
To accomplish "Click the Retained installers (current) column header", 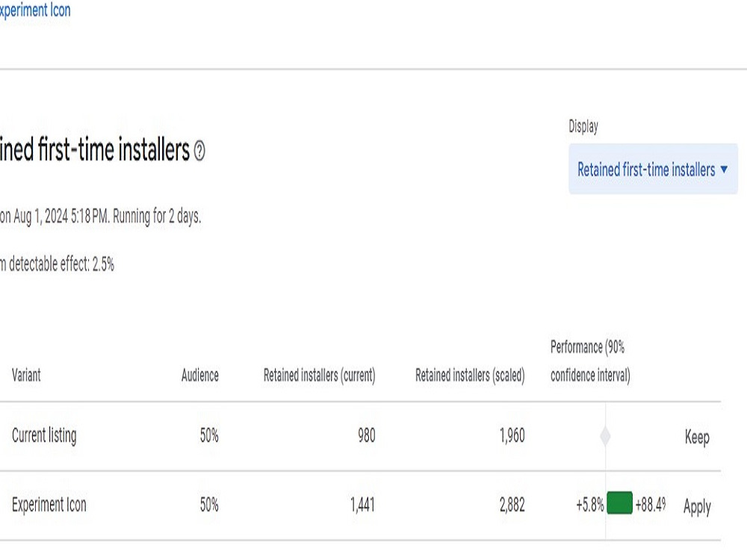I will 319,376.
